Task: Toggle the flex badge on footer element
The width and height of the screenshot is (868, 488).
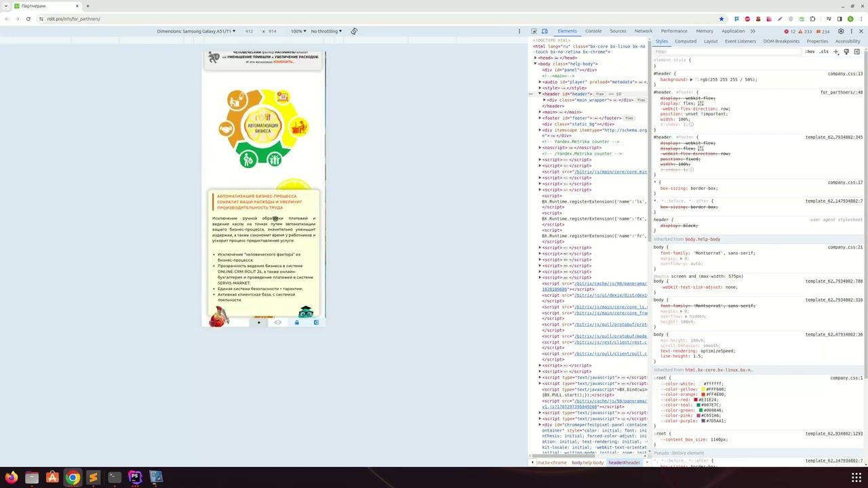Action: coord(629,119)
